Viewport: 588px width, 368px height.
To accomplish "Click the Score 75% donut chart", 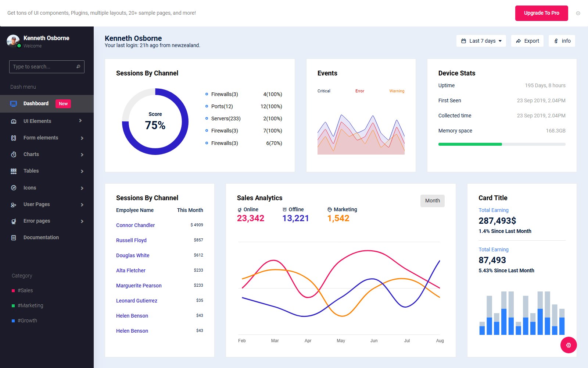I will [155, 121].
